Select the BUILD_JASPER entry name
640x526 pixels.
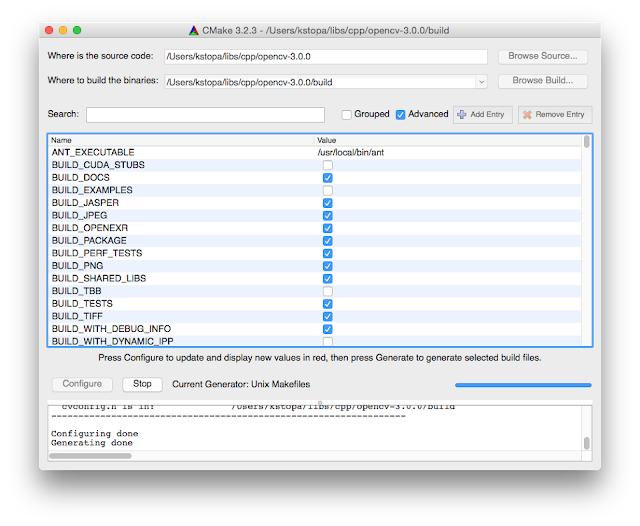85,203
